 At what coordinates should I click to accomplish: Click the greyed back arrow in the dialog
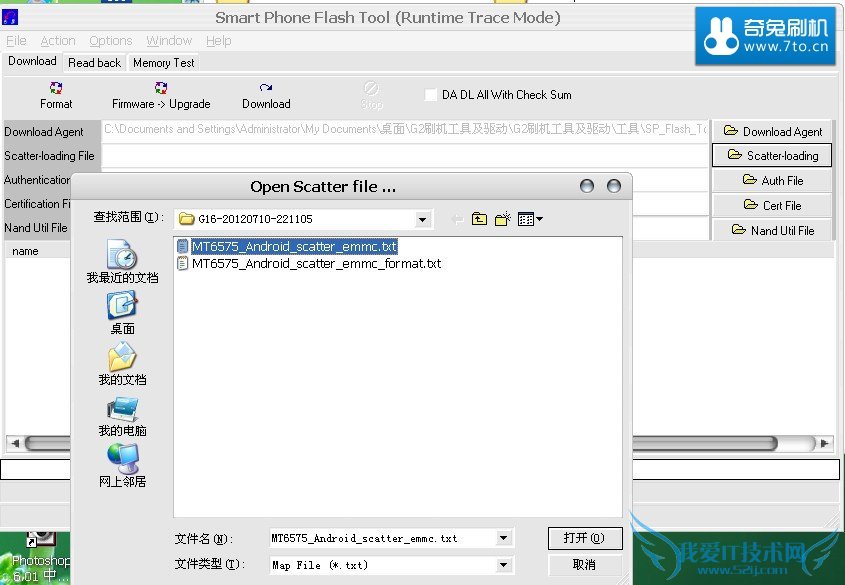tap(457, 219)
